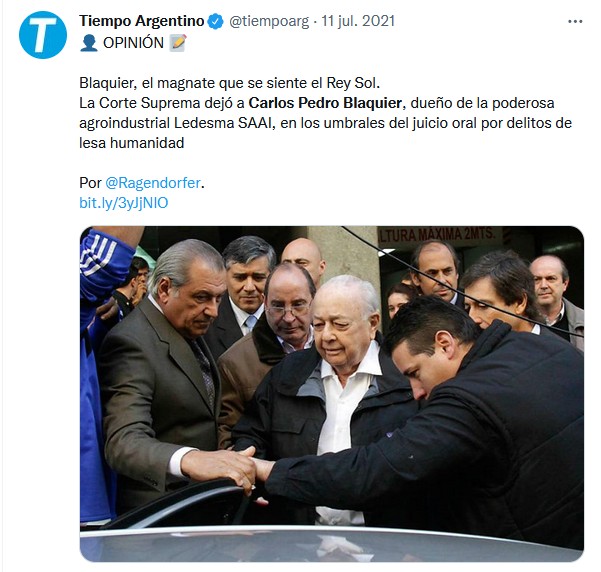
Task: Open the tweet date 11 jul. 2021
Action: coord(358,21)
